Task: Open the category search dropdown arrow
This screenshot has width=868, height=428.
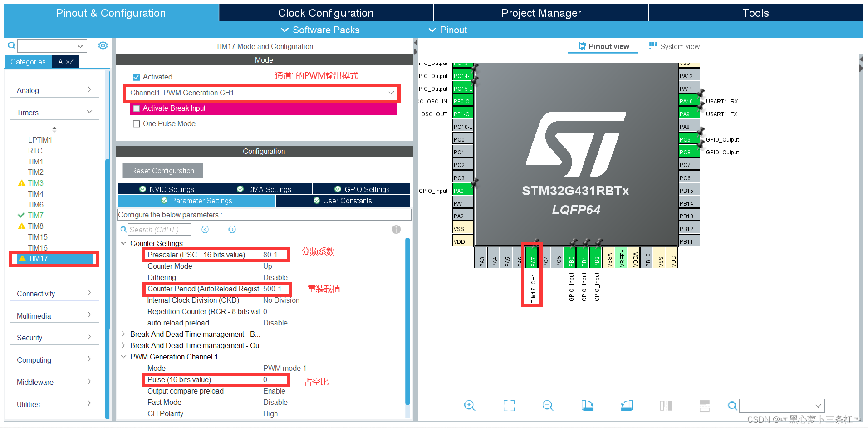Action: click(80, 46)
